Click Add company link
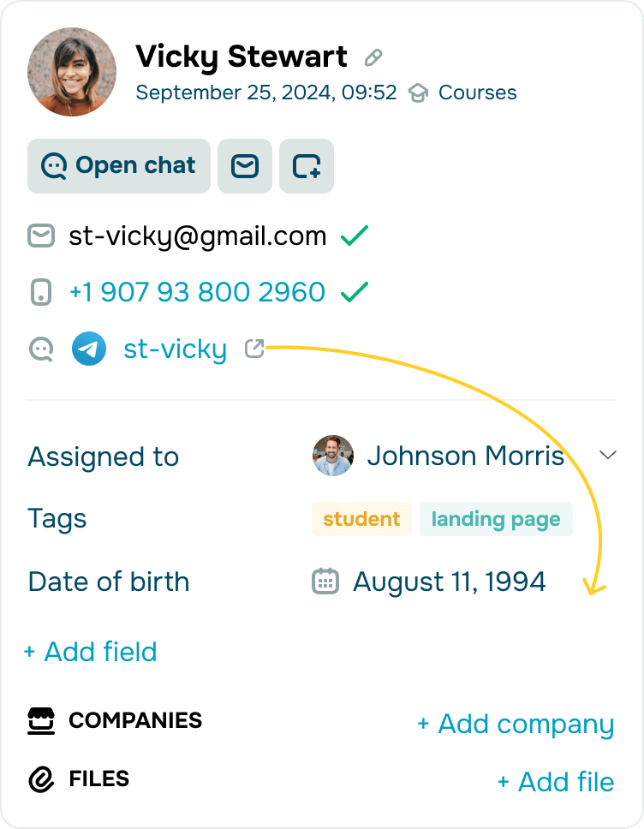Screen dimensions: 644x829 516,724
